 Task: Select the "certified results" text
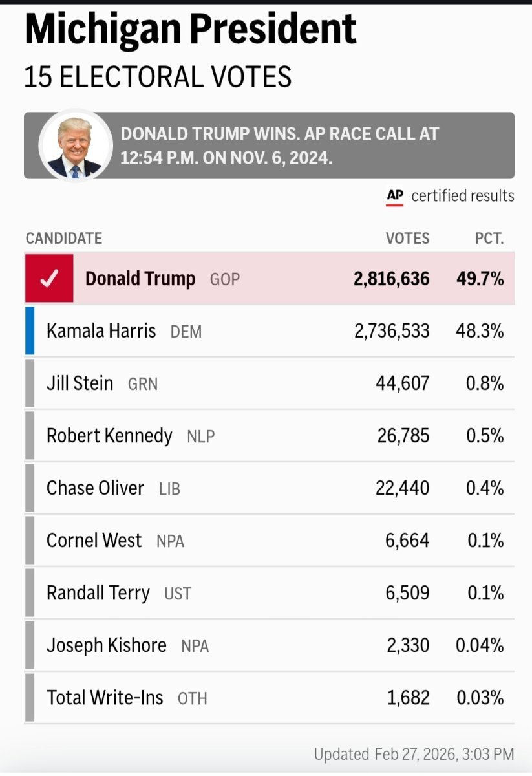click(463, 196)
